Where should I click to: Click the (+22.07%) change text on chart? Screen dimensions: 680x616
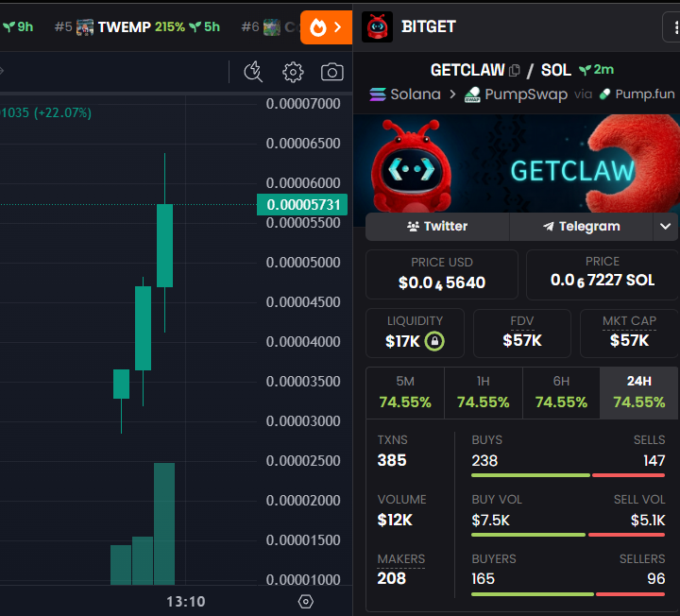tap(63, 112)
